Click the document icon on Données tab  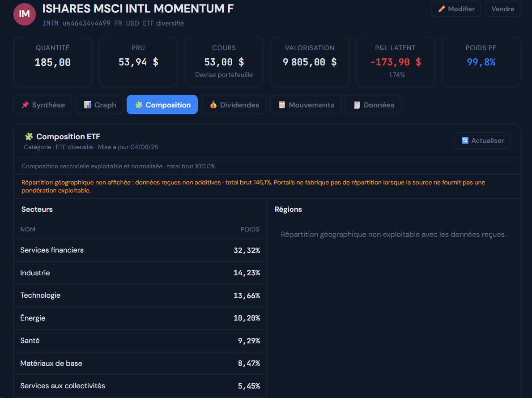pos(357,105)
